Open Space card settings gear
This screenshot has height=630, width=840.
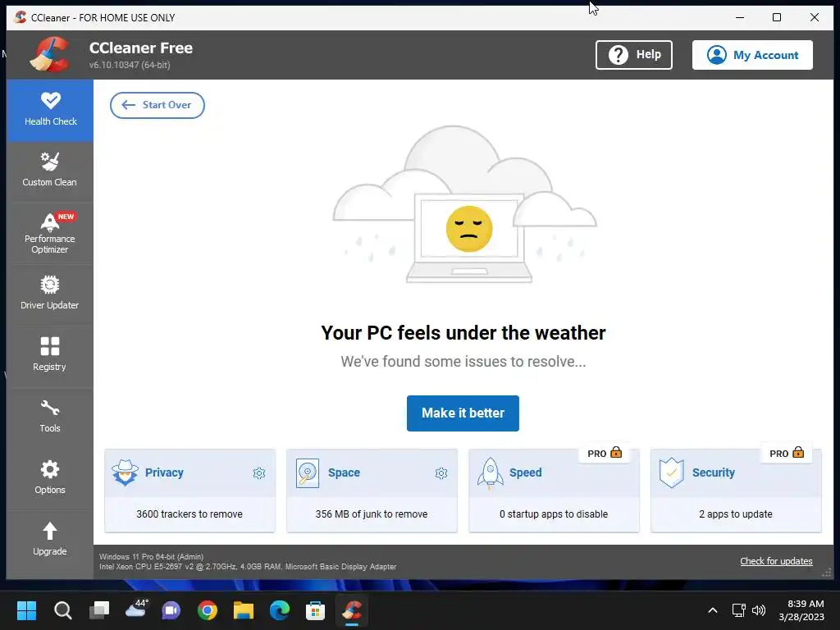(x=441, y=473)
